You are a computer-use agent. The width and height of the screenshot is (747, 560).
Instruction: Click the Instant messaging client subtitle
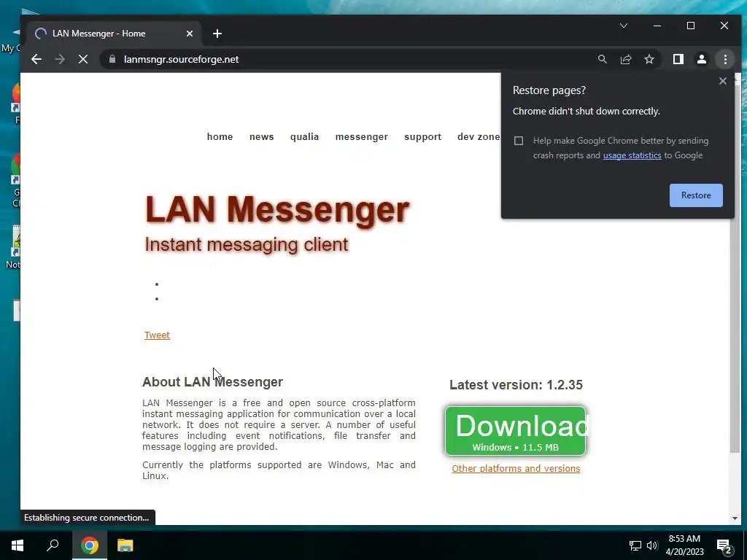click(x=247, y=244)
